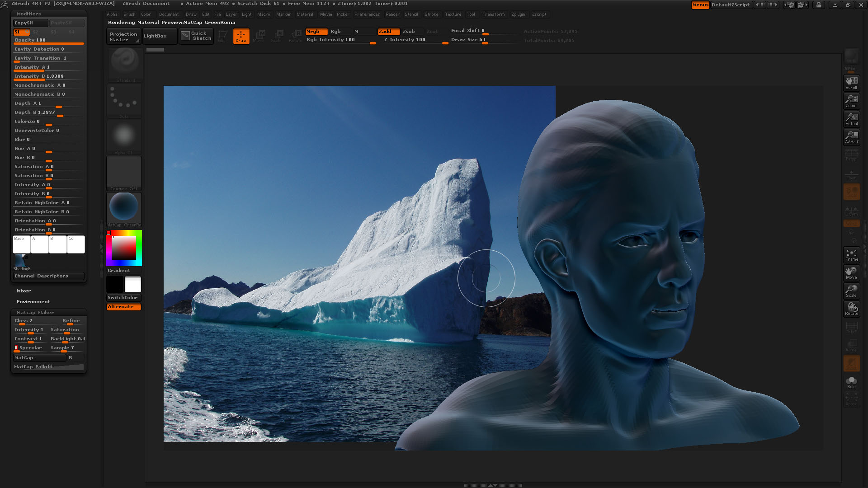Click the Gradient label button
868x488 pixels.
pos(123,271)
